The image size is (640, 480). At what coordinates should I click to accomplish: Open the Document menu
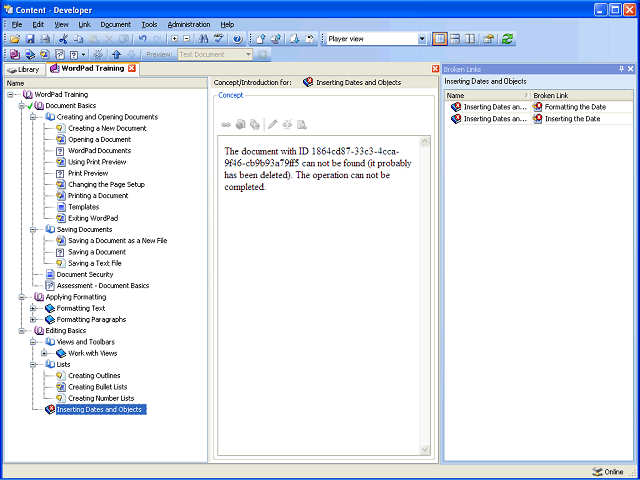pos(116,24)
